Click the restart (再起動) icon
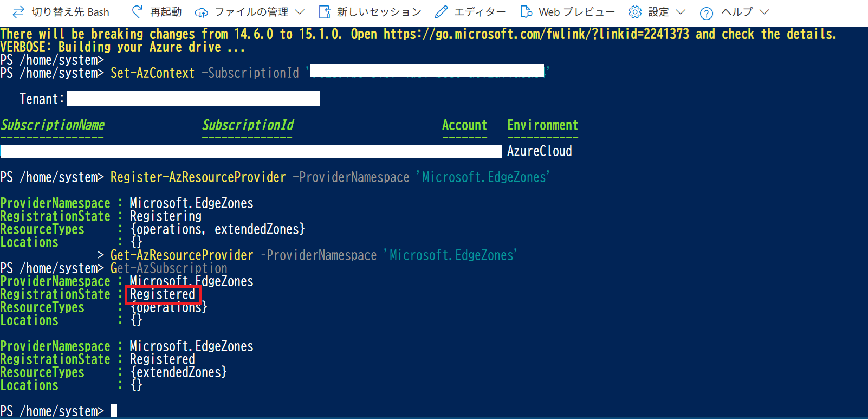This screenshot has height=420, width=868. 138,12
